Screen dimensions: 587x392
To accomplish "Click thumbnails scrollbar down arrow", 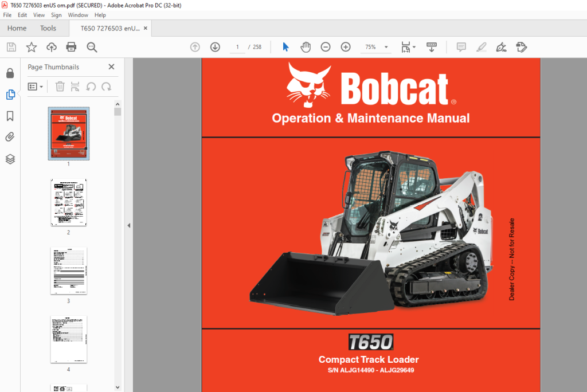I will 118,387.
